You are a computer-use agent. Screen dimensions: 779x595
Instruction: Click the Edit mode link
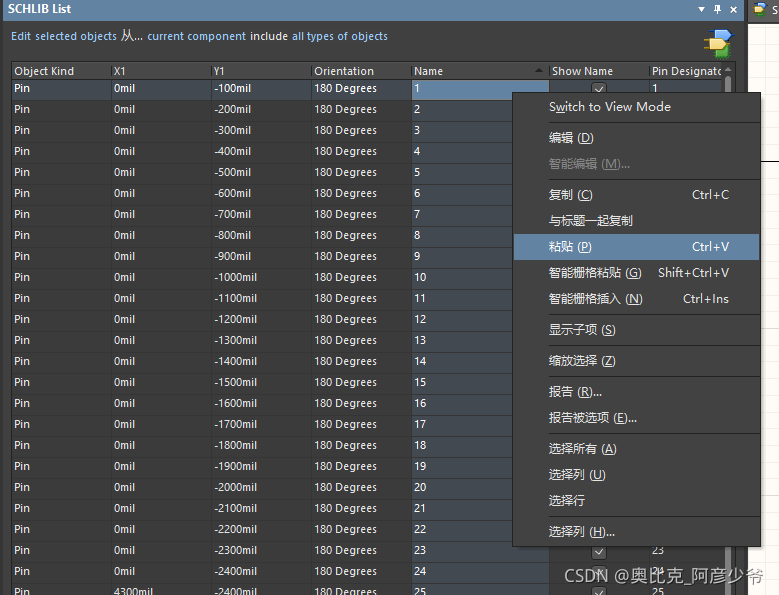[x=21, y=36]
